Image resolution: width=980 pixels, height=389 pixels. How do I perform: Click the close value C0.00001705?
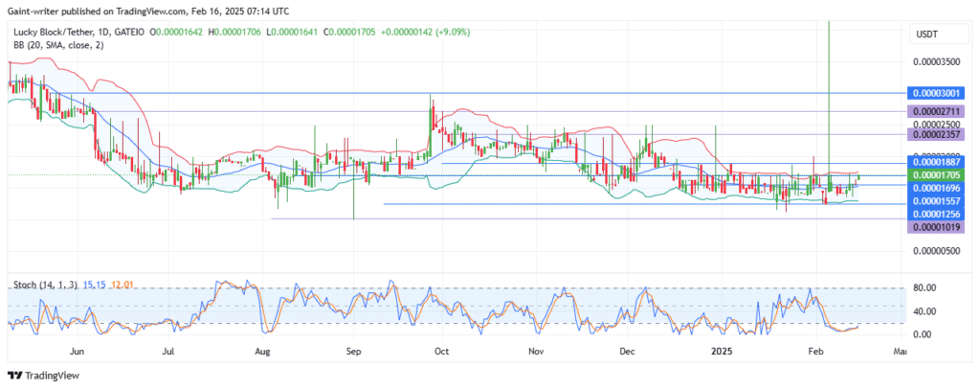[348, 32]
